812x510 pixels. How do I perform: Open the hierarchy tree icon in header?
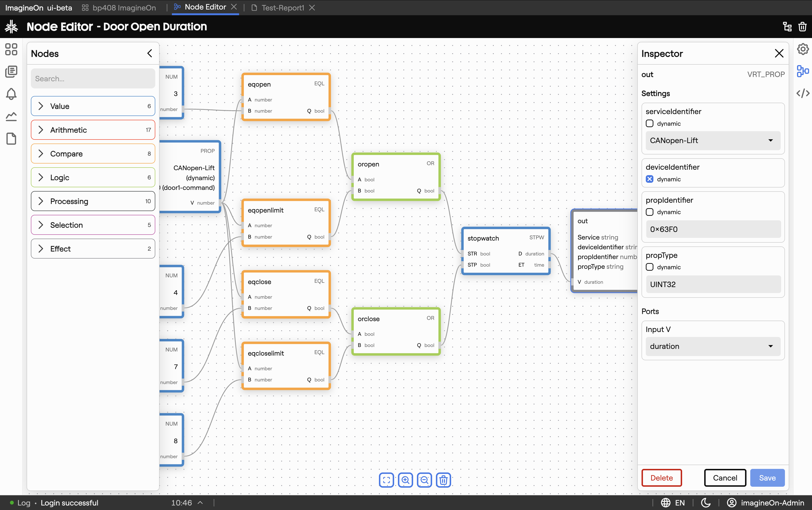787,27
